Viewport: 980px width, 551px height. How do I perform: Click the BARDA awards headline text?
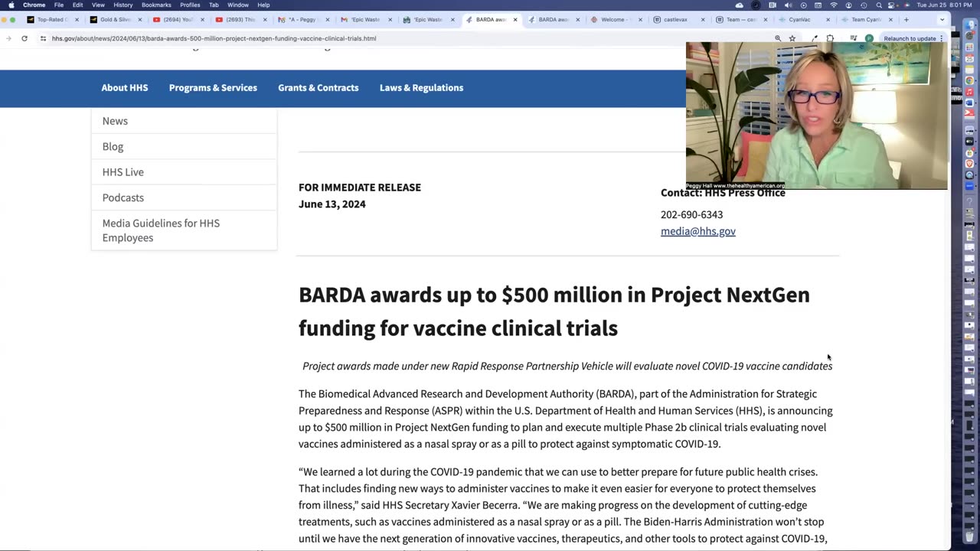coord(554,311)
